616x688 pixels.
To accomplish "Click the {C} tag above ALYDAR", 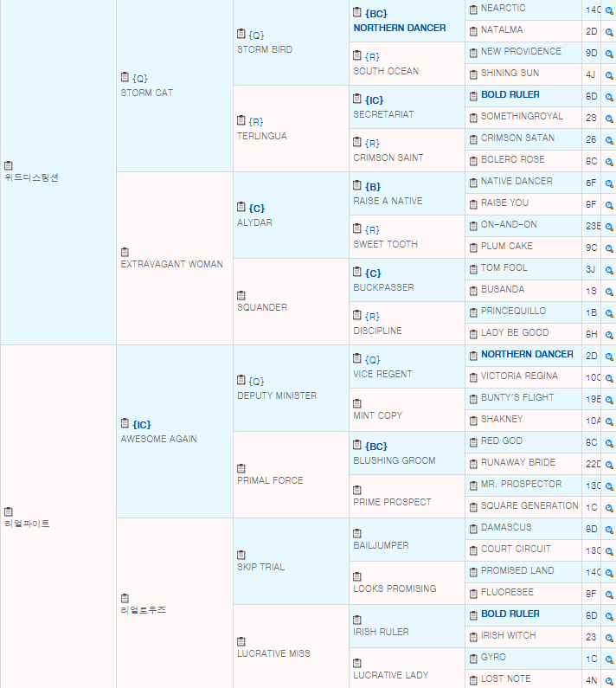I will (257, 209).
